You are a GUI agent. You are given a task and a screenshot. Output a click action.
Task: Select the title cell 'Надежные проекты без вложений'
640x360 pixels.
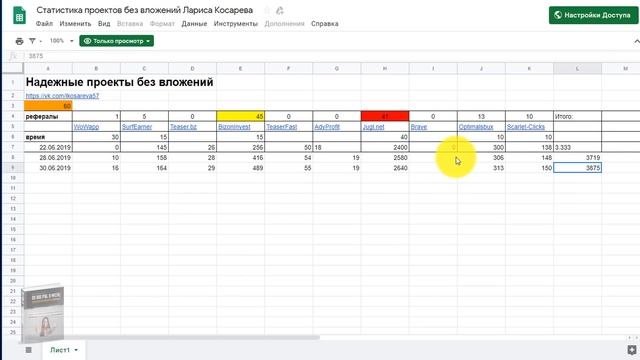point(119,82)
